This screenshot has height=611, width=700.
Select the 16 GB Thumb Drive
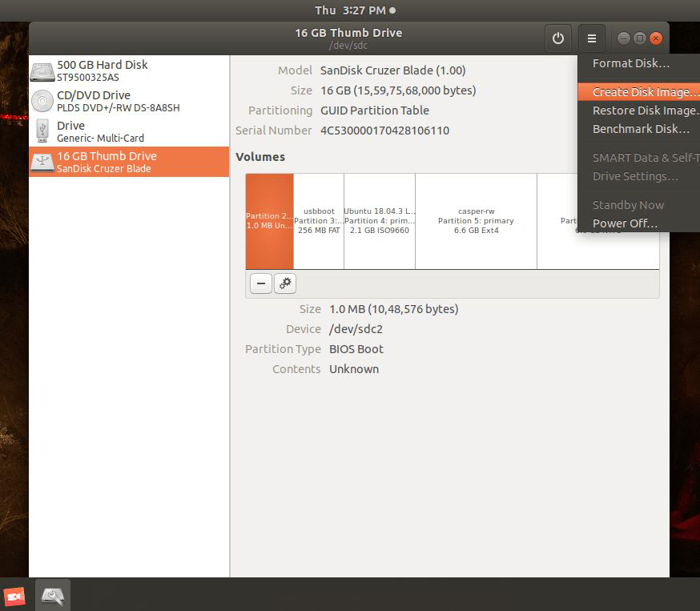coord(128,162)
